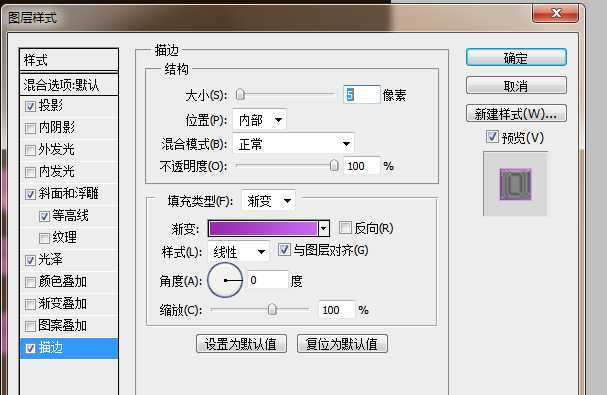Screen dimensions: 607x395
Task: Click the 新建样式(W)... new style button
Action: click(x=516, y=113)
